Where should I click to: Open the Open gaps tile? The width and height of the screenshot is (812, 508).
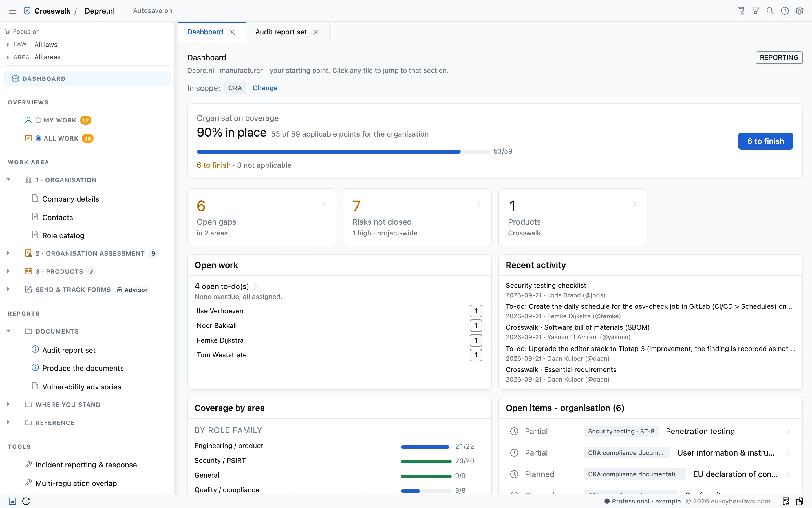pos(261,217)
